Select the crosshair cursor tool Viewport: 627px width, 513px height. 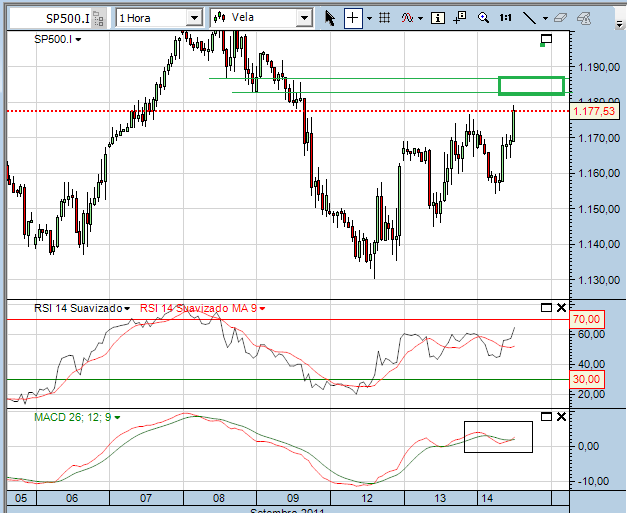tap(353, 18)
